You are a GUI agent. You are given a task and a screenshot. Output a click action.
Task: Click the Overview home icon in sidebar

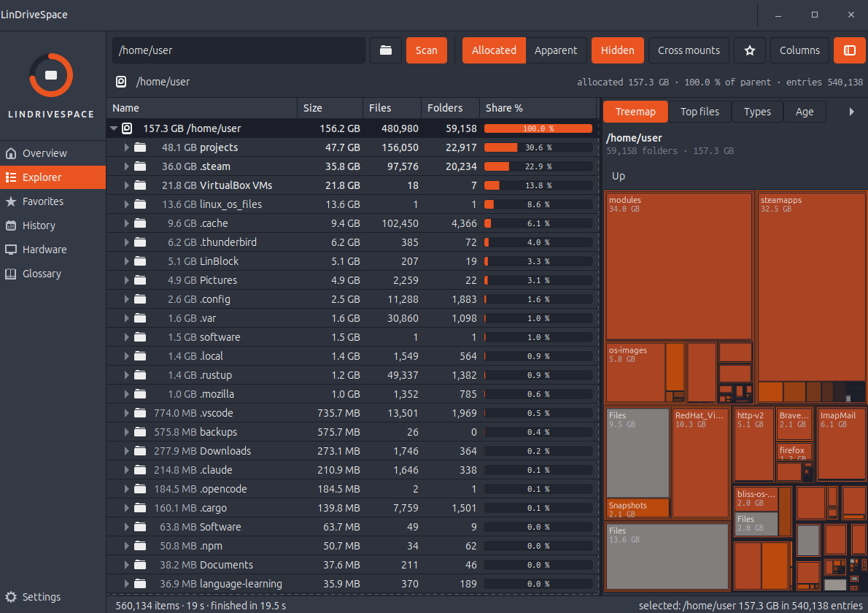coord(11,153)
